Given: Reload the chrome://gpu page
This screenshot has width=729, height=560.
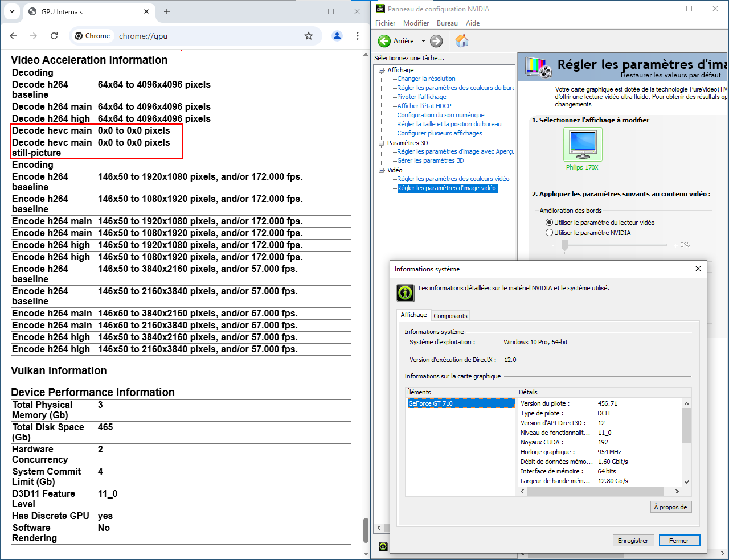Looking at the screenshot, I should [x=54, y=36].
